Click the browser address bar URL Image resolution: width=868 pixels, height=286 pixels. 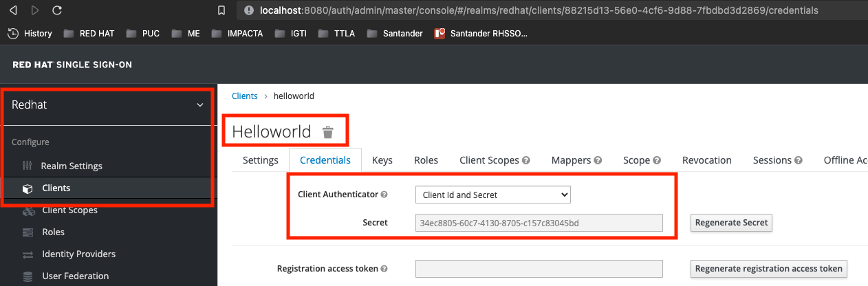tap(539, 10)
